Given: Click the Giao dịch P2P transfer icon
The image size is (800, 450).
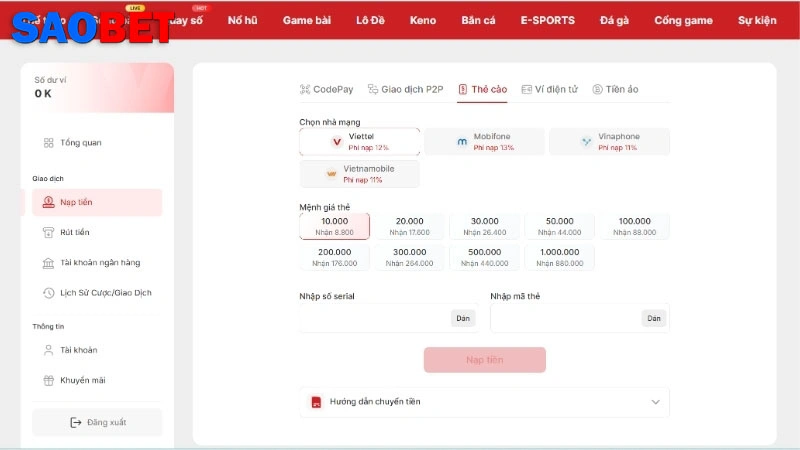Looking at the screenshot, I should (373, 89).
